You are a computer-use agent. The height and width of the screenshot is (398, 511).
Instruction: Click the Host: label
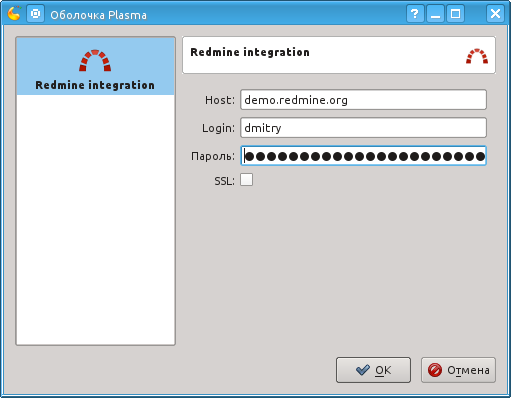220,100
